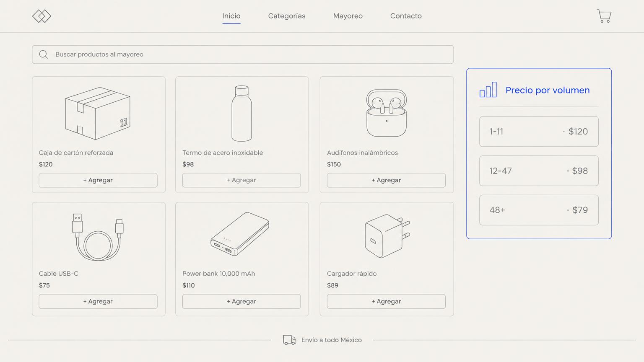This screenshot has width=644, height=362.
Task: Click the Termo de acero inoxidable title
Action: (223, 153)
